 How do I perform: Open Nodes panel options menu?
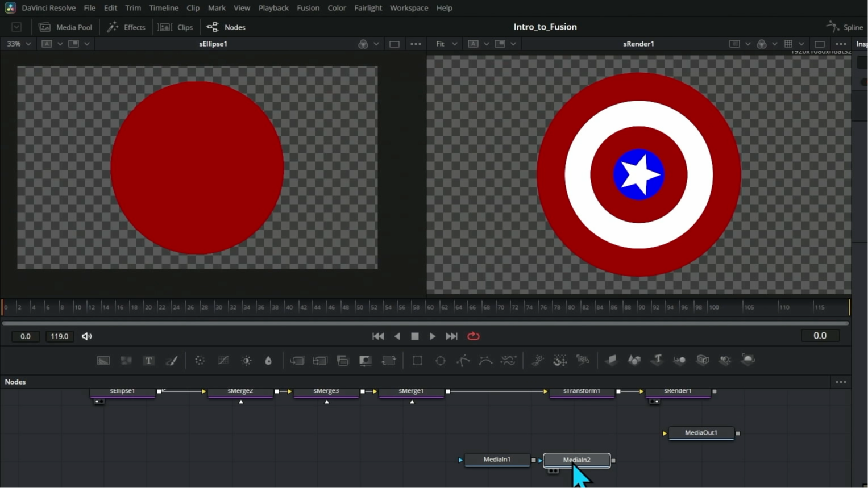pos(841,382)
